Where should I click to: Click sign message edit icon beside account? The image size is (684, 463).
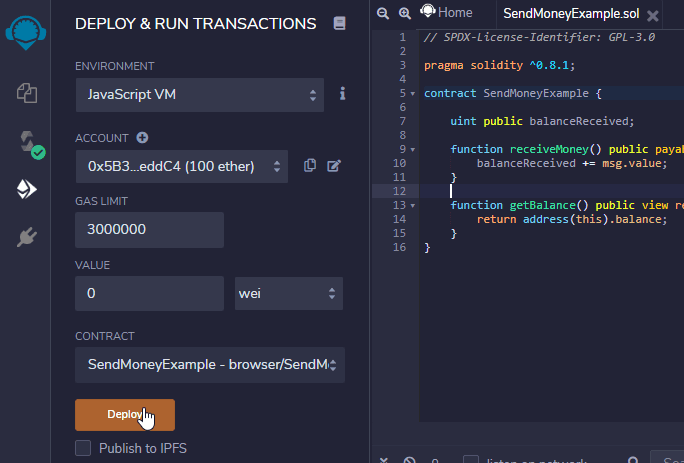[334, 166]
